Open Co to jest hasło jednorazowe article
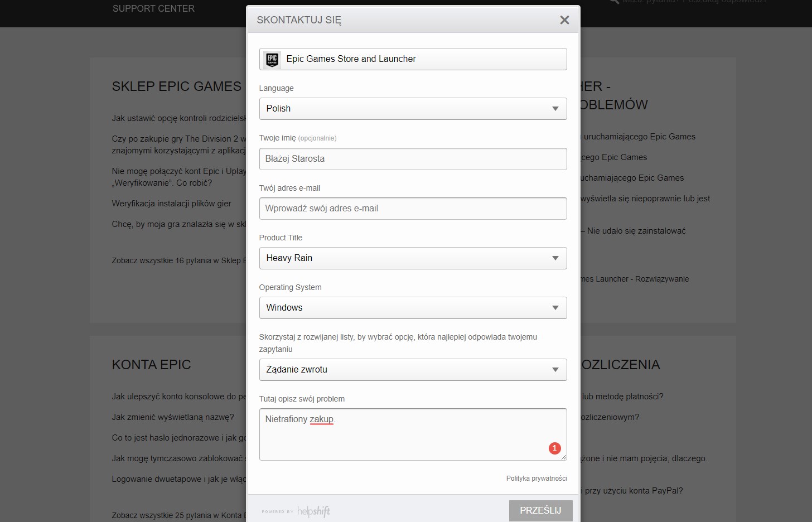Viewport: 812px width, 522px height. [178, 438]
